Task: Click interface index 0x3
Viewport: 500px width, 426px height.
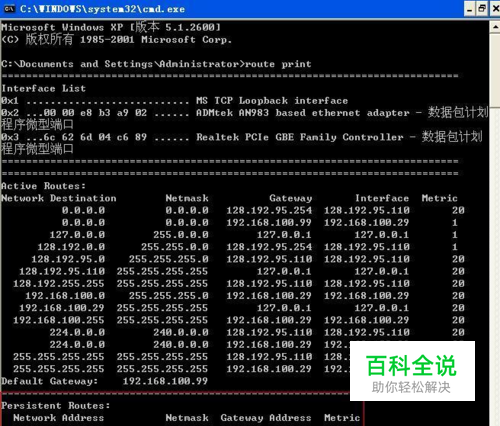Action: [x=10, y=137]
